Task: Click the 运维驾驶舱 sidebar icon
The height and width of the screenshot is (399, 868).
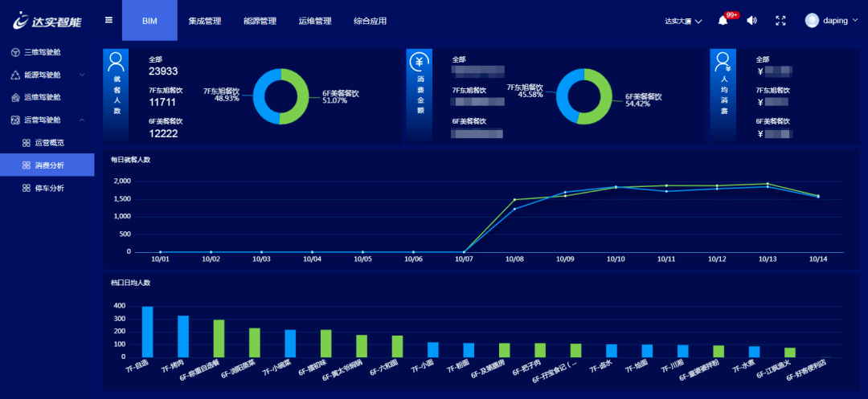Action: 15,97
